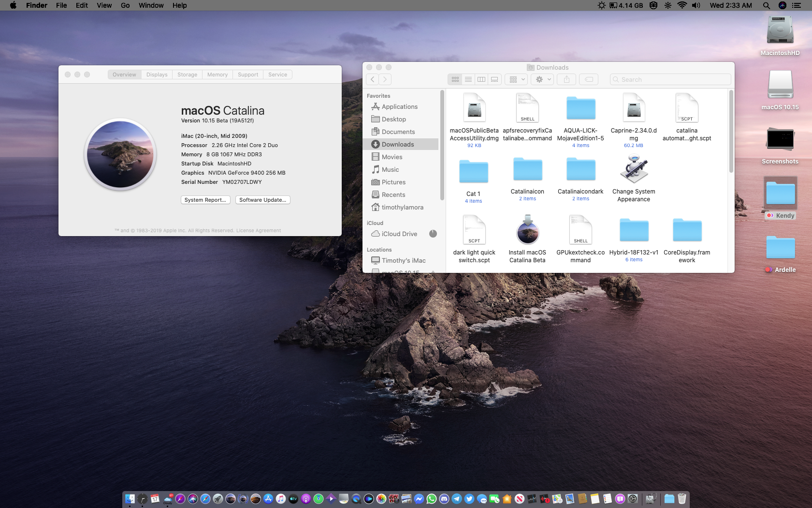Image resolution: width=812 pixels, height=508 pixels.
Task: Click the Edit Tags toolbar icon
Action: tap(589, 79)
